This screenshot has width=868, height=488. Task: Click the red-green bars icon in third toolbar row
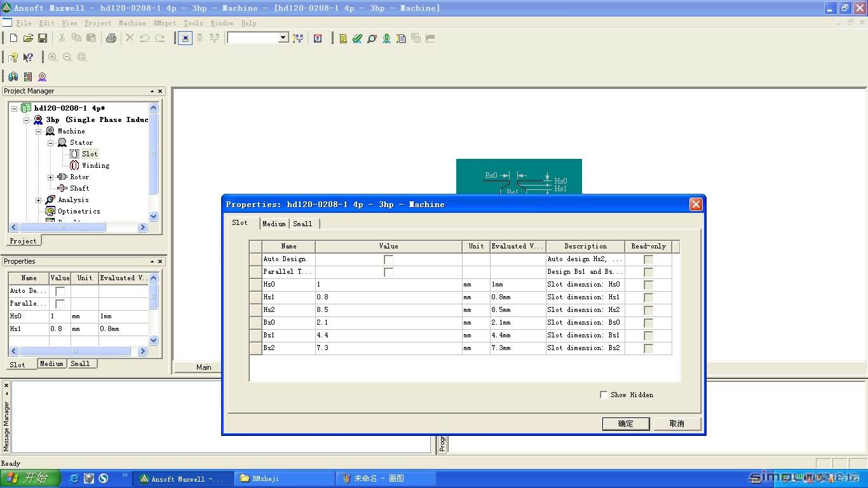(x=28, y=77)
